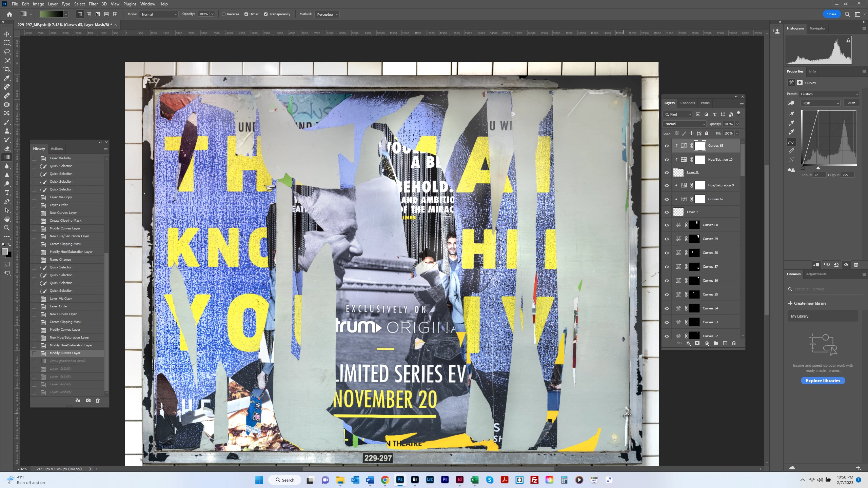Delete the current layer with trash icon
This screenshot has width=868, height=488.
(x=734, y=343)
